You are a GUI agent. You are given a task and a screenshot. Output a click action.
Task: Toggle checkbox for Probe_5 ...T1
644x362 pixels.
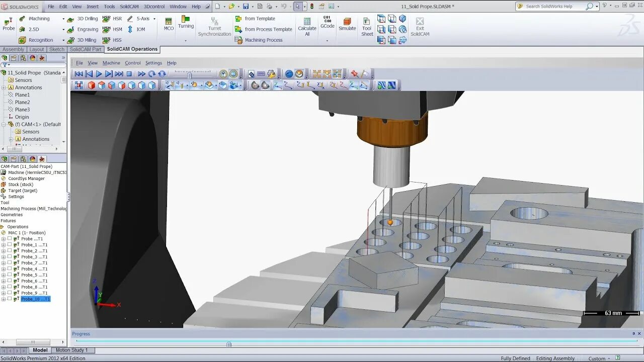click(9, 275)
